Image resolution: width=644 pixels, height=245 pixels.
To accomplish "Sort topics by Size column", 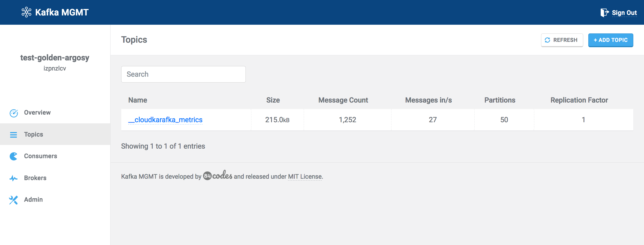I will 273,100.
